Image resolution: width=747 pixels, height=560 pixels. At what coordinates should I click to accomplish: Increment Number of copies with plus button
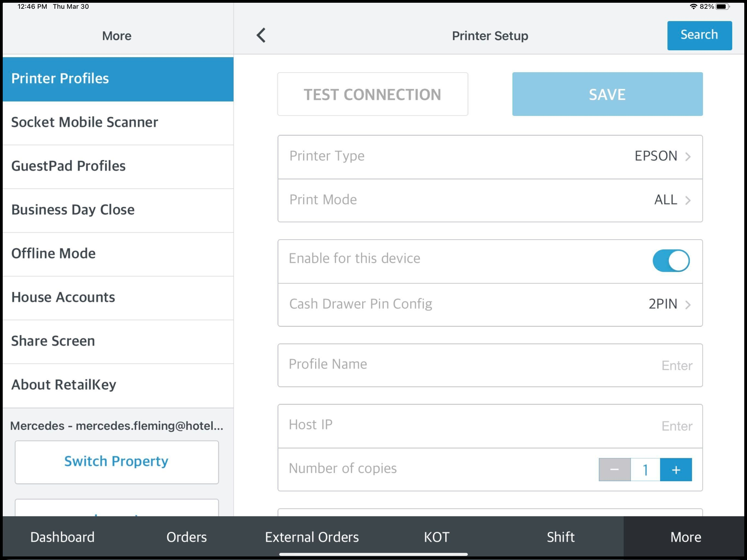coord(675,469)
